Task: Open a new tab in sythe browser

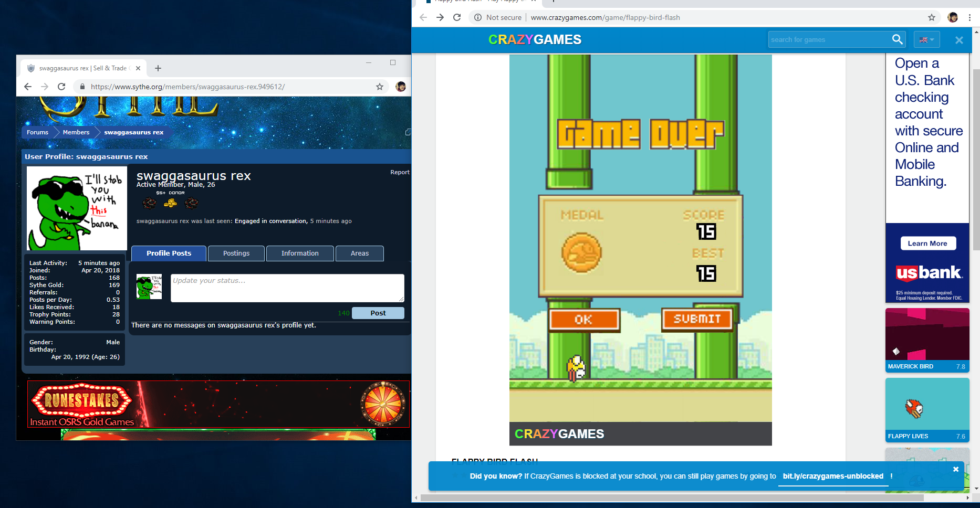Action: pyautogui.click(x=158, y=68)
